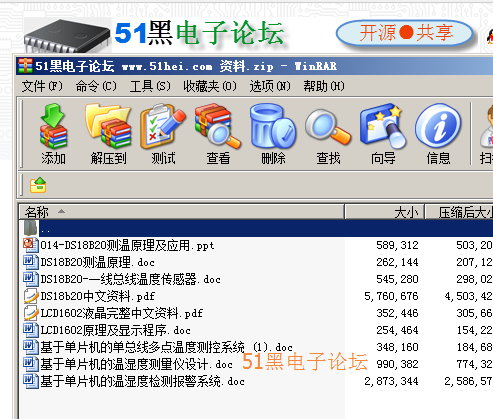
Task: Click the 测试 (Test) toolbar icon
Action: [163, 126]
